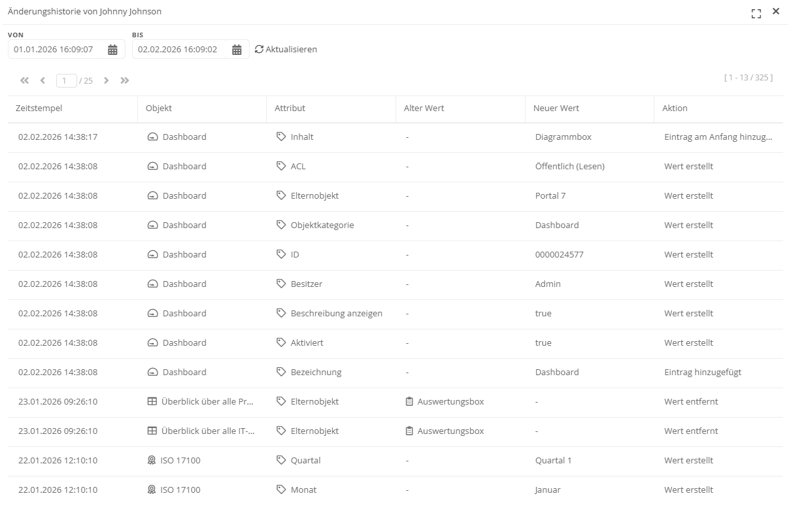The height and width of the screenshot is (532, 791).
Task: Click the Aktualisieren refresh button
Action: [286, 49]
